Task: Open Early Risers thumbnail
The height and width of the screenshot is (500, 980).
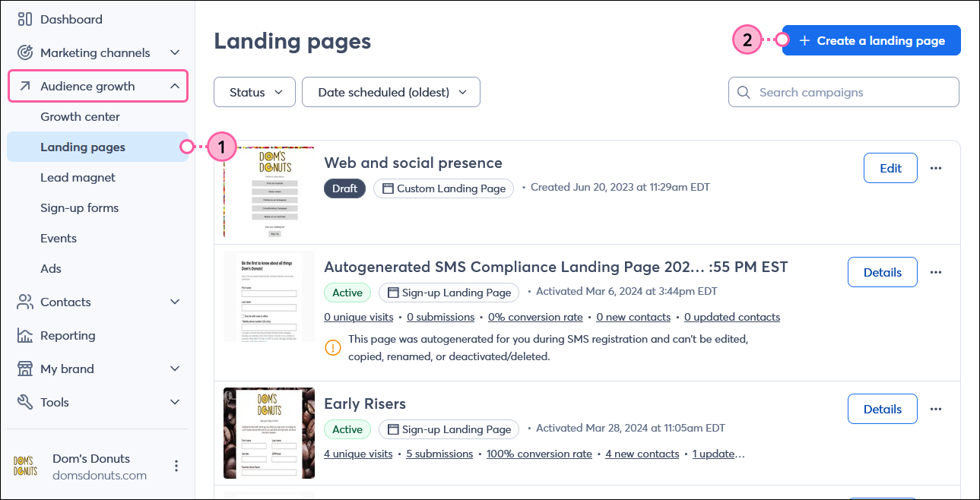Action: click(x=269, y=433)
